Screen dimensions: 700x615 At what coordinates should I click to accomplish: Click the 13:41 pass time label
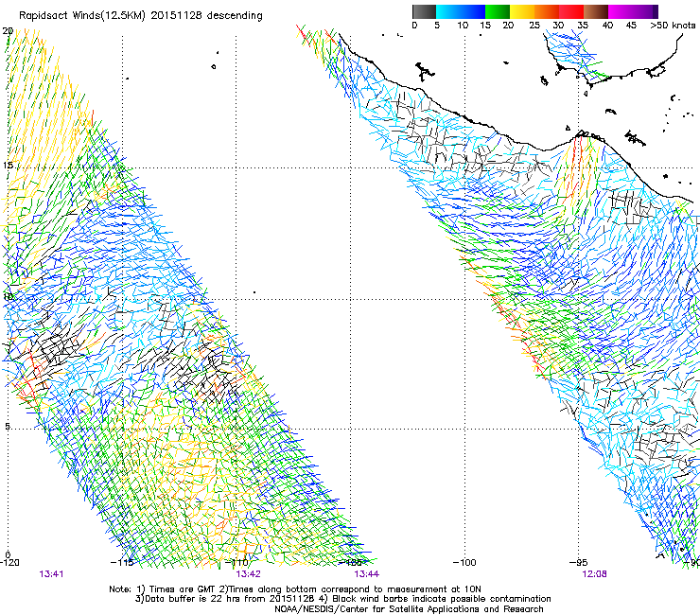click(51, 574)
